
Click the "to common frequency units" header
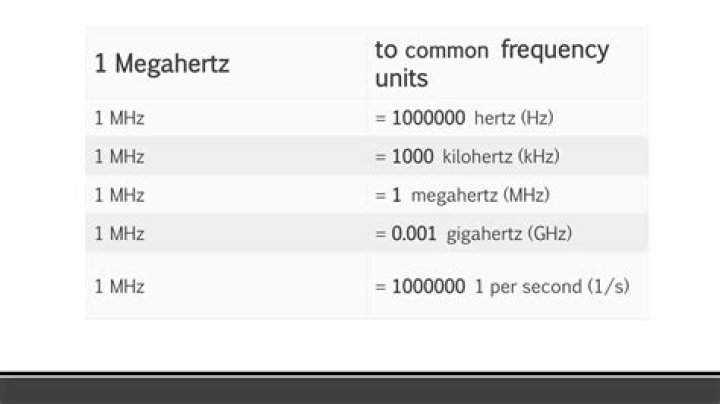pos(491,62)
